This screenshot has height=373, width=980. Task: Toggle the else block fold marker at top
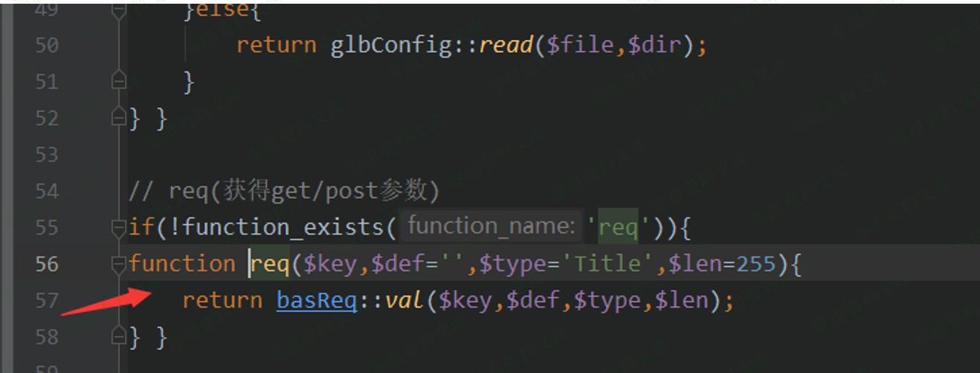pyautogui.click(x=119, y=10)
